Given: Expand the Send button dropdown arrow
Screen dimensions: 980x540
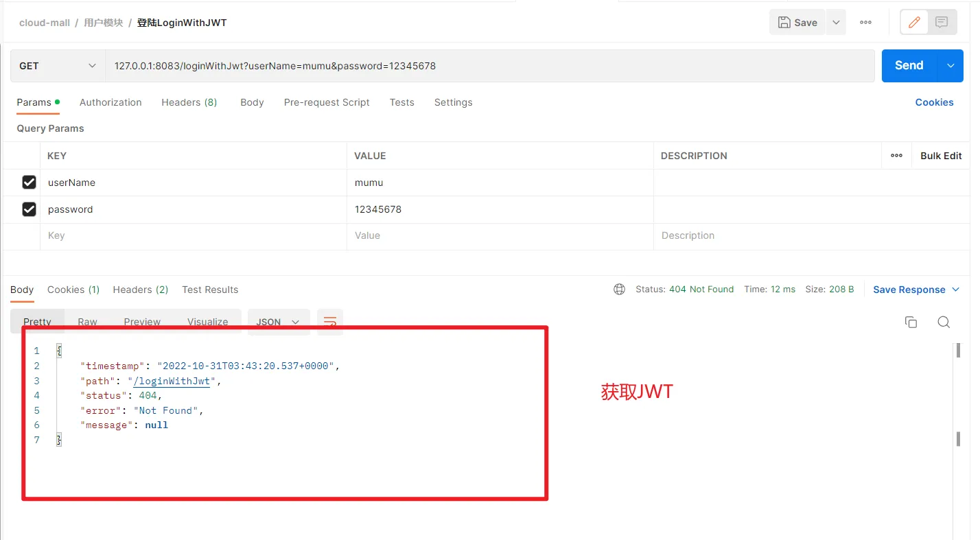Looking at the screenshot, I should pyautogui.click(x=950, y=66).
